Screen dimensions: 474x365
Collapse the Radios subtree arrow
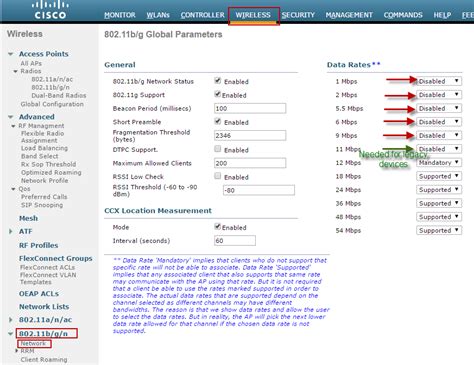coord(15,71)
